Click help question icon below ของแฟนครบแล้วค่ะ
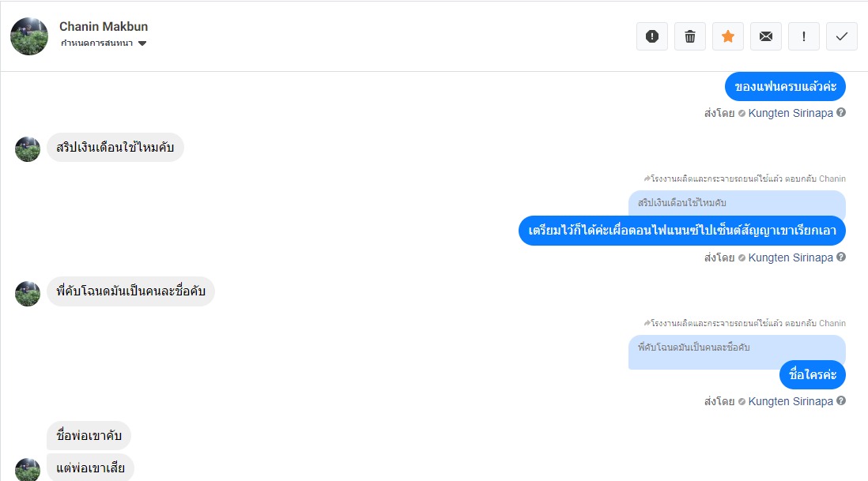The height and width of the screenshot is (481, 868). pos(841,113)
